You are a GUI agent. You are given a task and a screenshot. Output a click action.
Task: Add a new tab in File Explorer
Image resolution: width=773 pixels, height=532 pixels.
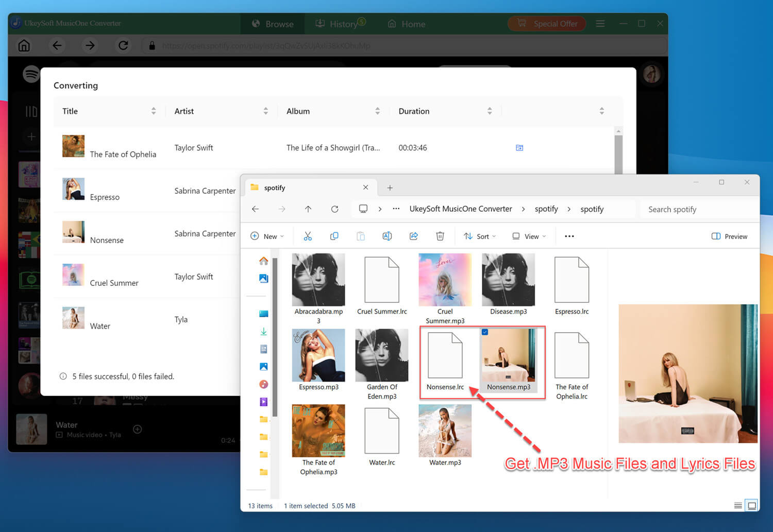click(x=390, y=188)
